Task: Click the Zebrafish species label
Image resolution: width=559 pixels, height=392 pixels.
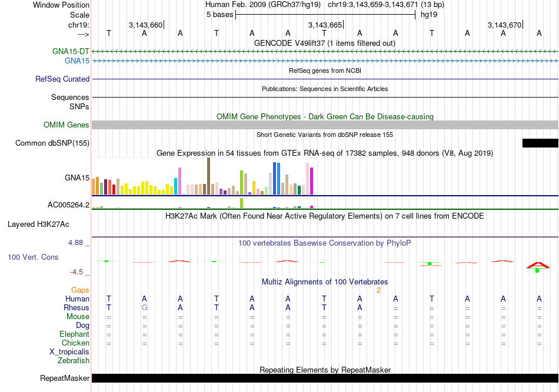Action: [74, 361]
